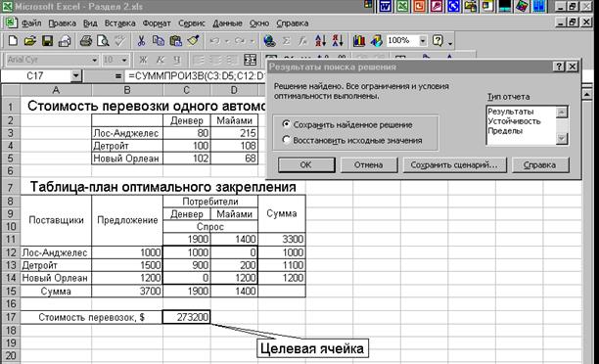Select 'Пределы' report type
This screenshot has height=364, width=599.
pos(505,130)
